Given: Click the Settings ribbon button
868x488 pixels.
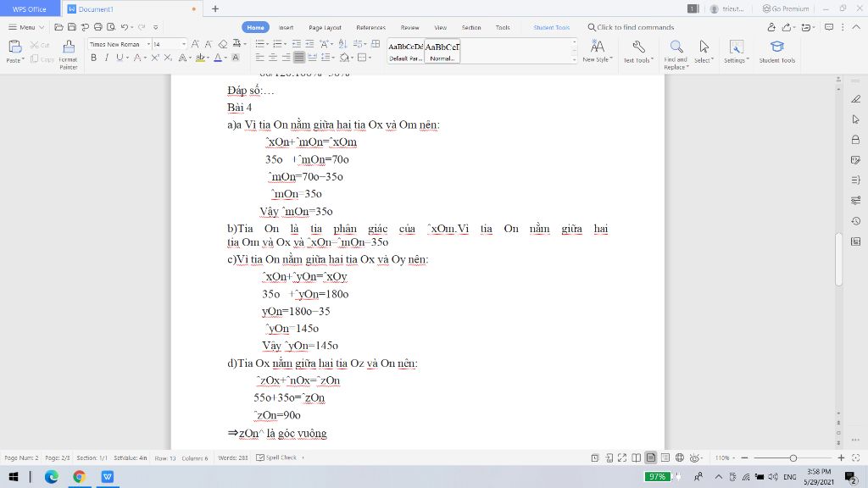Looking at the screenshot, I should tap(737, 52).
